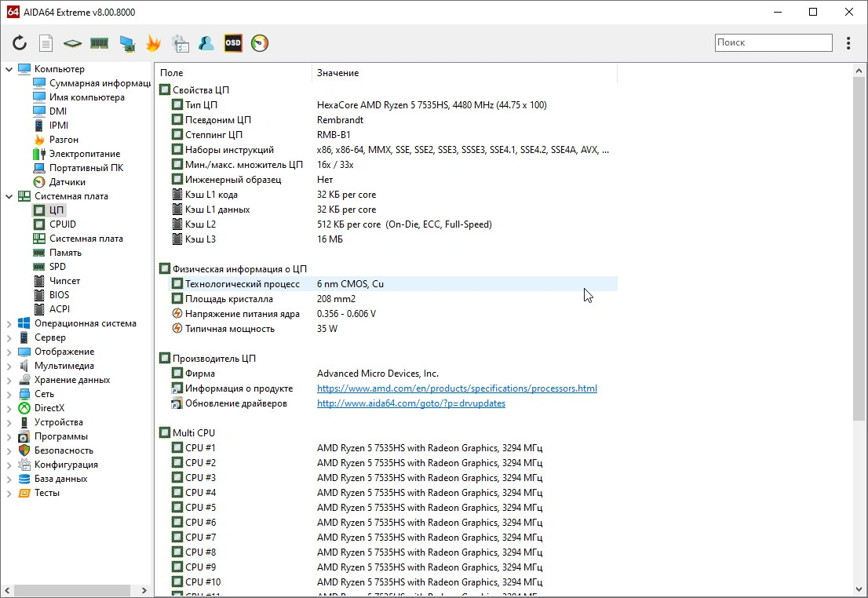This screenshot has height=598, width=868.
Task: Select Разгон in the tree
Action: pyautogui.click(x=56, y=140)
